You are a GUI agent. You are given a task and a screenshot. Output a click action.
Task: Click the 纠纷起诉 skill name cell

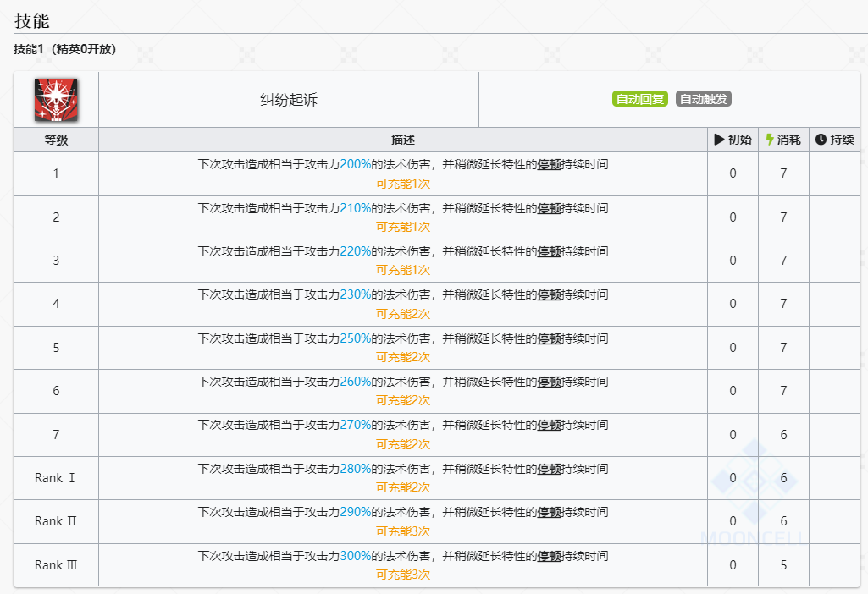(289, 100)
